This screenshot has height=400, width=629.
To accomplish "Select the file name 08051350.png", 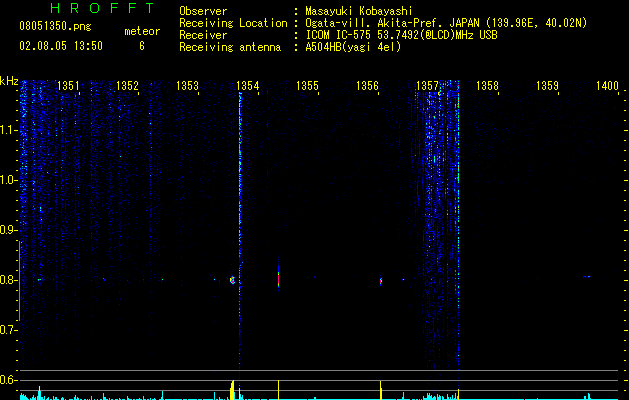I will (55, 27).
